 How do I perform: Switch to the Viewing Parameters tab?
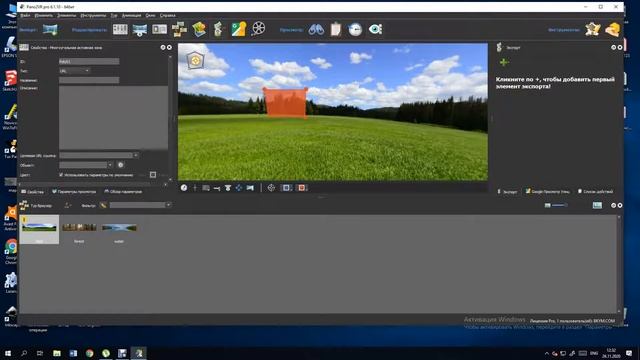pos(74,191)
